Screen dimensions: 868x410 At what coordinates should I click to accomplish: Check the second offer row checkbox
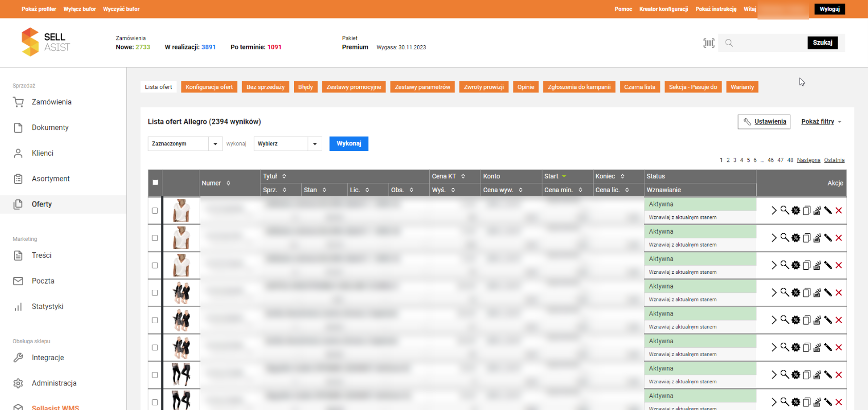pyautogui.click(x=155, y=238)
